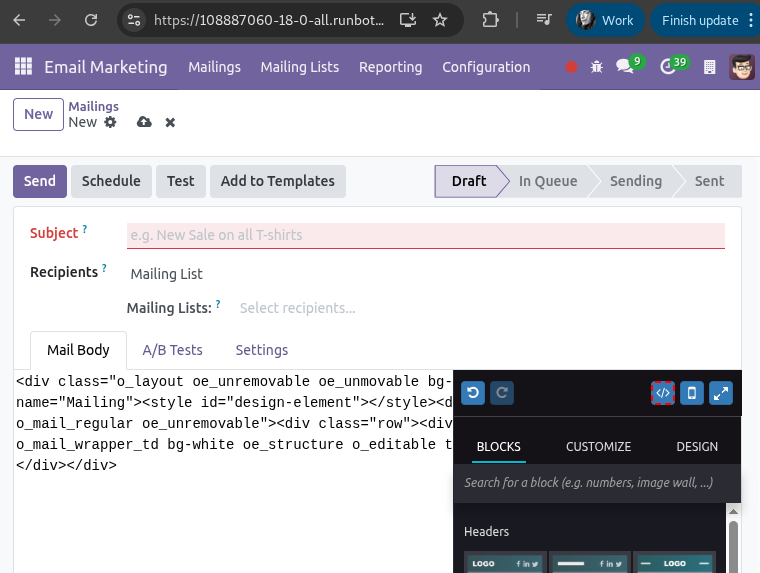Toggle fullscreen editor mode
The image size is (760, 573).
pos(721,393)
